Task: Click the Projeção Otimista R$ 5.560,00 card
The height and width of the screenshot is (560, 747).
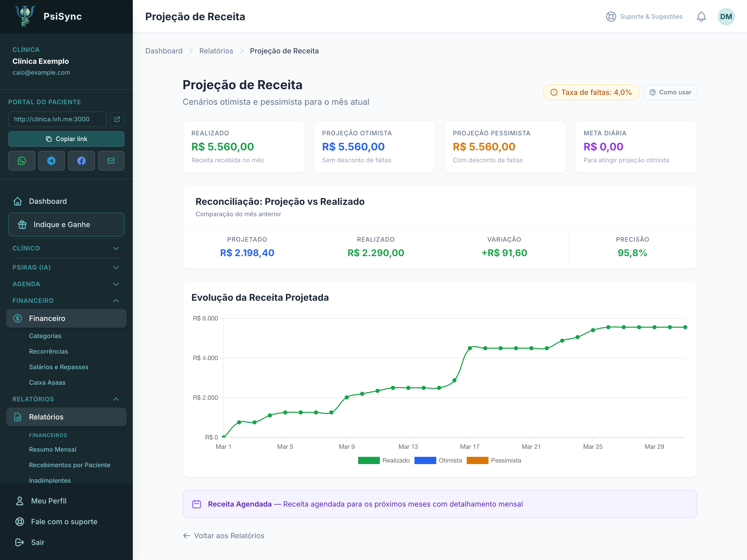Action: (374, 146)
